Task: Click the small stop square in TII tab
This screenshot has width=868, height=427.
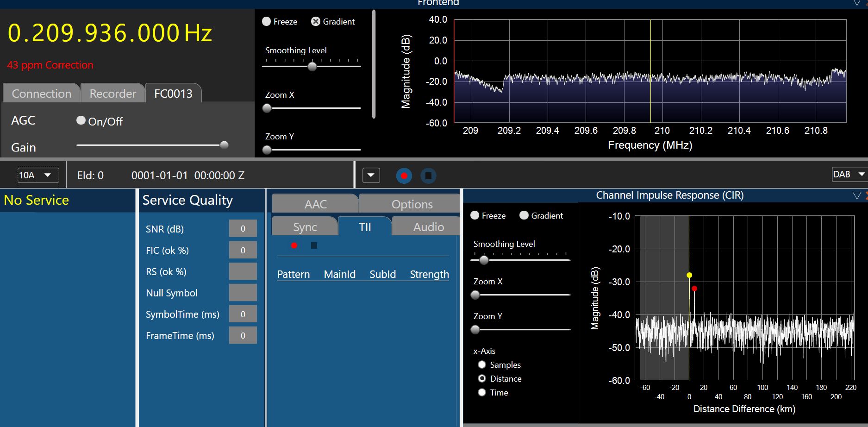Action: point(314,245)
